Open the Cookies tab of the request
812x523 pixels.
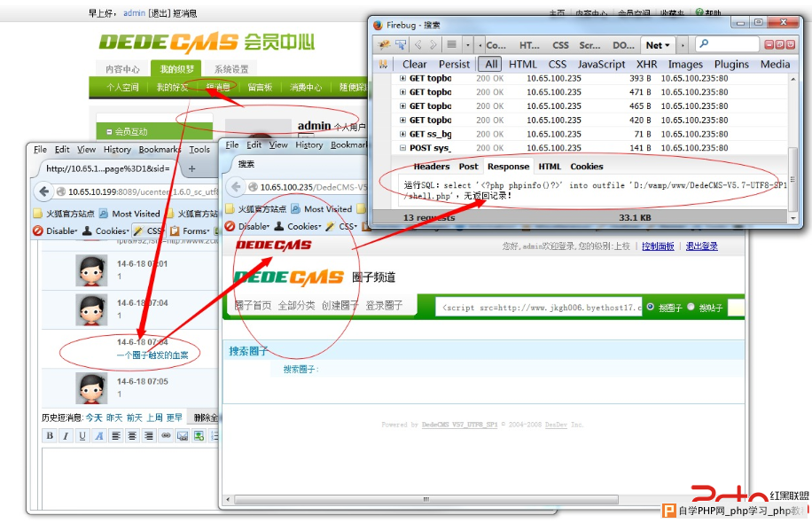[587, 167]
